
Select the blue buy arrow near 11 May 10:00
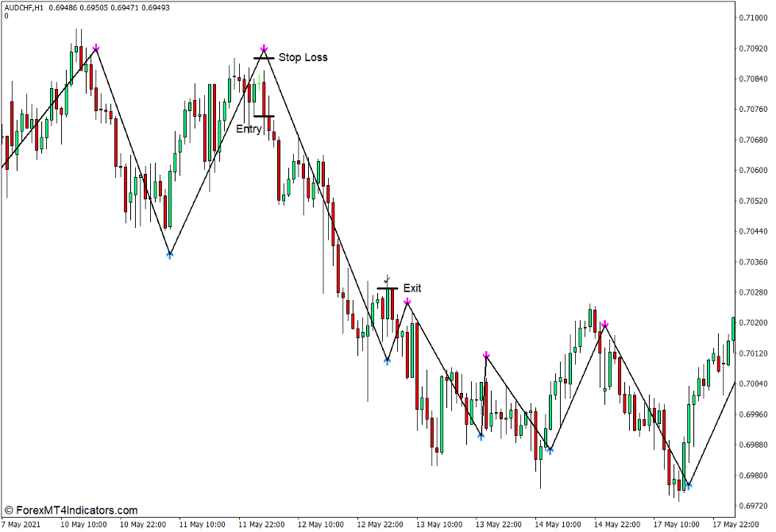point(171,256)
